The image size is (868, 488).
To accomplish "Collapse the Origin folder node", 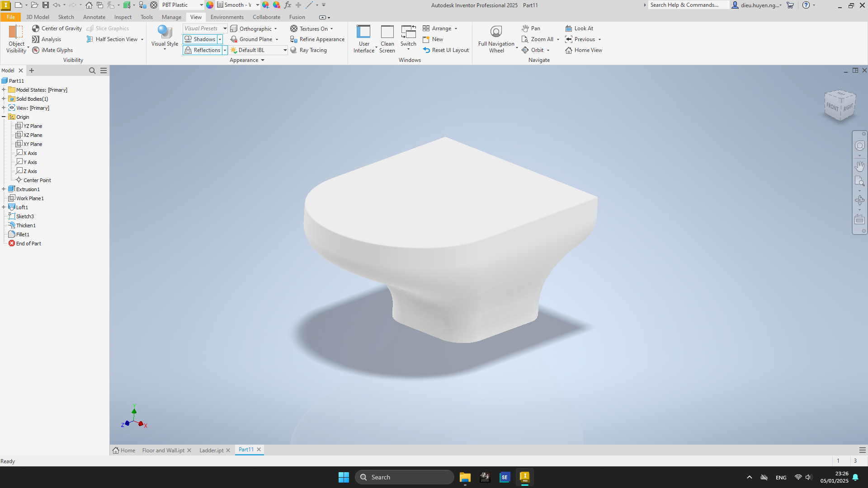I will (x=4, y=117).
